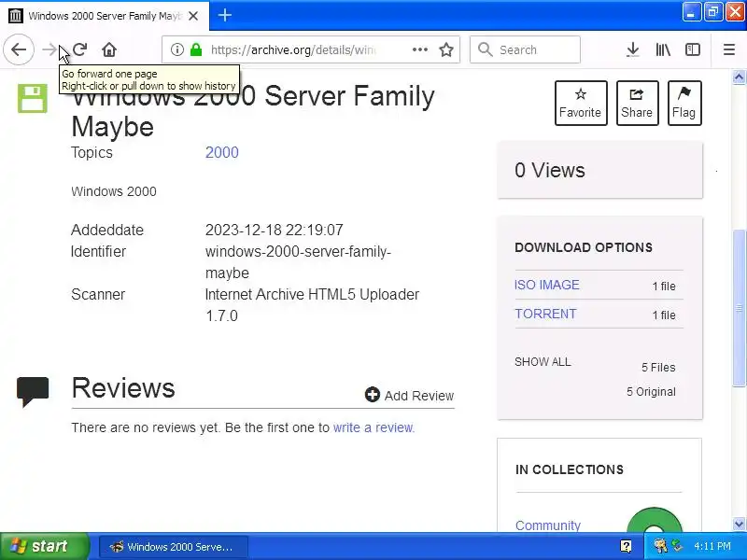Click the write a review link
Viewport: 747px width, 560px height.
click(x=373, y=427)
